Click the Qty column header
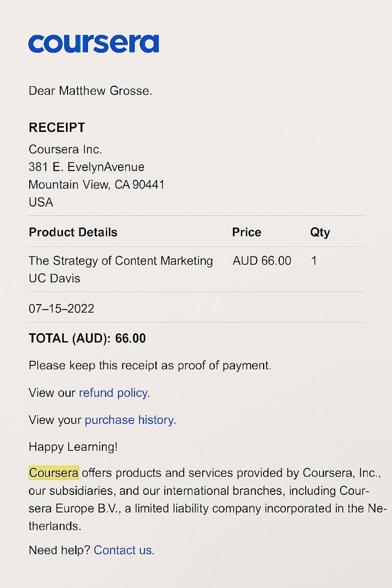 320,232
